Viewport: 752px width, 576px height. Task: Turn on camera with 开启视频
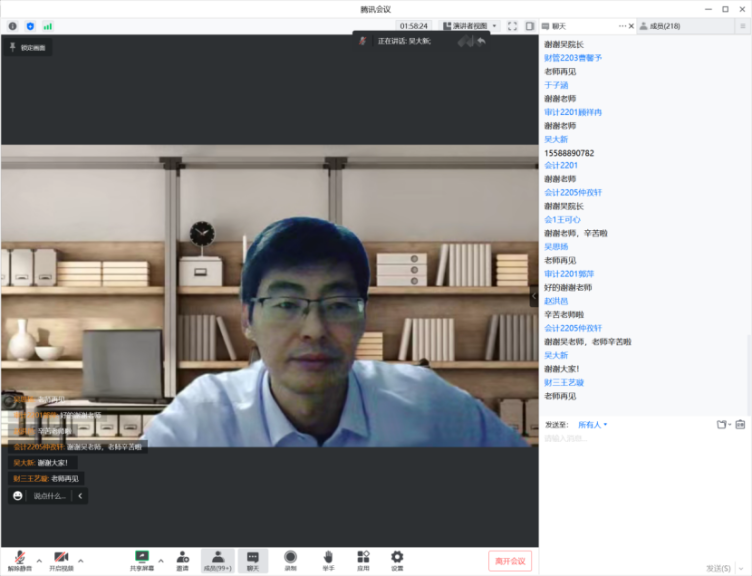[61, 558]
